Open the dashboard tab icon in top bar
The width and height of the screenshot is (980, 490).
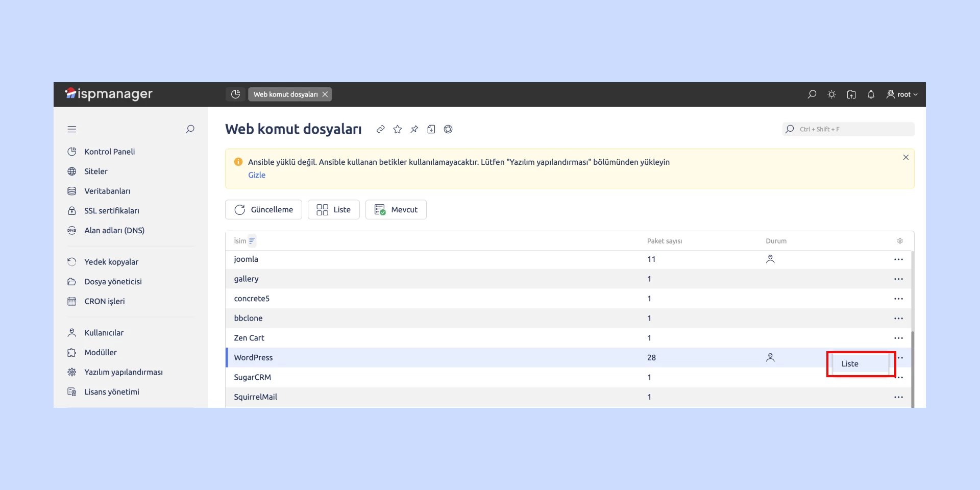coord(235,94)
